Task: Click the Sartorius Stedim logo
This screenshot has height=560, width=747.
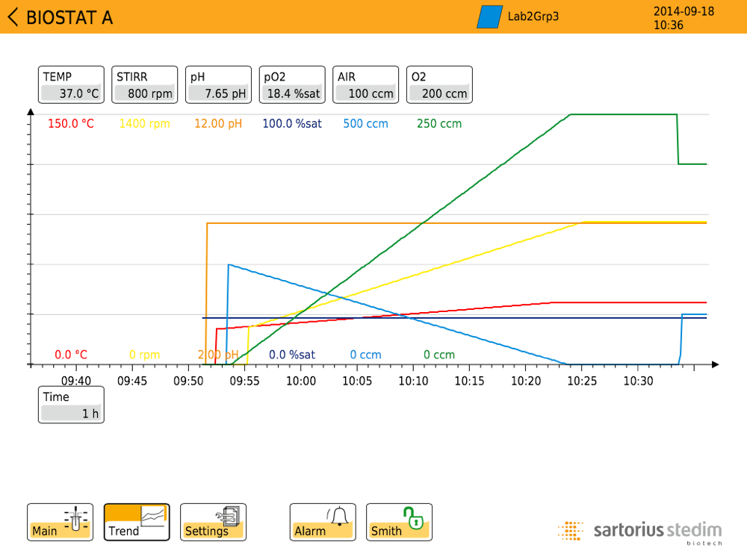Action: (640, 532)
